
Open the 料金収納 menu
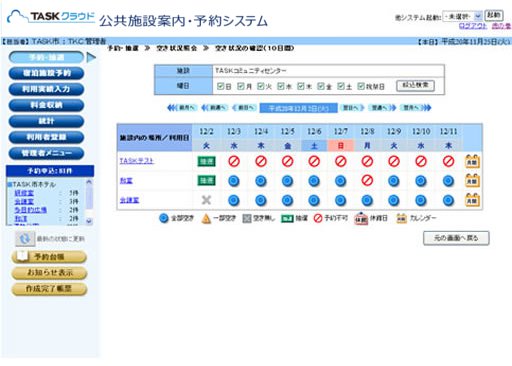(46, 105)
